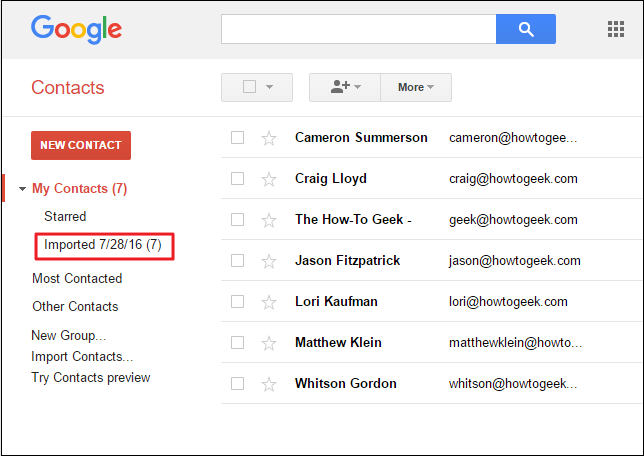The image size is (644, 456).
Task: Click the Google logo
Action: pos(76,30)
